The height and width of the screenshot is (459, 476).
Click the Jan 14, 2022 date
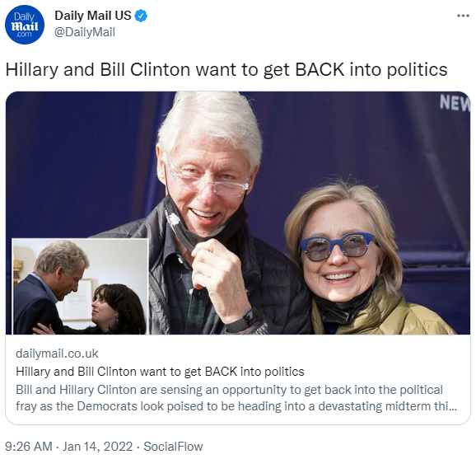pos(97,447)
